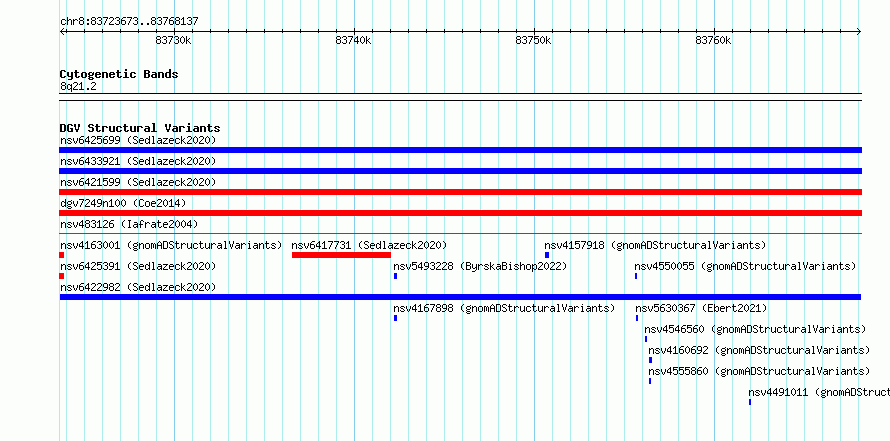Click the small red marker under nsv4163001

pyautogui.click(x=62, y=255)
